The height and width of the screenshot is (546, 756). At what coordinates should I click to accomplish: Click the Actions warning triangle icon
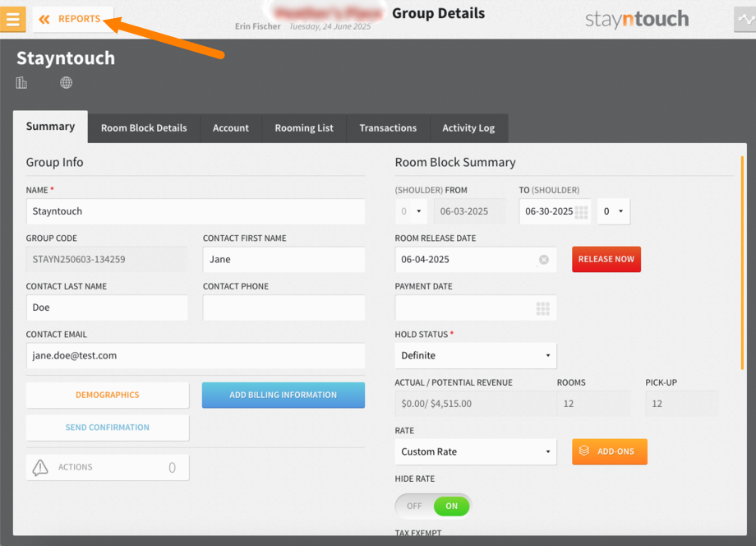pos(40,467)
